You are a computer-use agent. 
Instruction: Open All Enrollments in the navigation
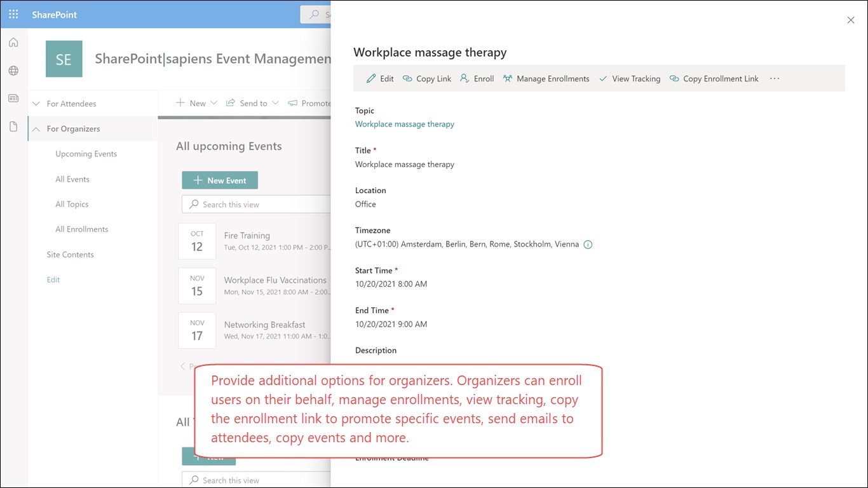[x=81, y=229]
